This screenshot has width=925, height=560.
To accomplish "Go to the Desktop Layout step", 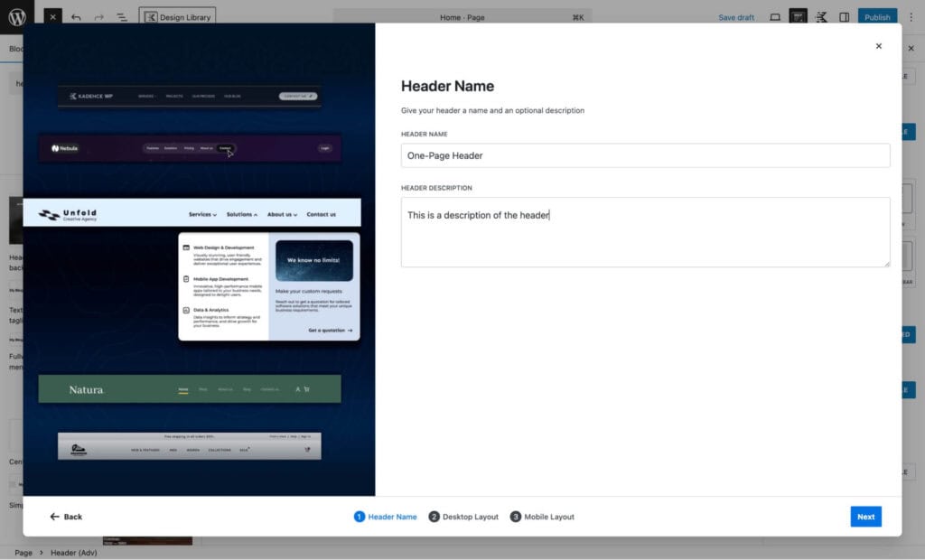I will [x=463, y=517].
